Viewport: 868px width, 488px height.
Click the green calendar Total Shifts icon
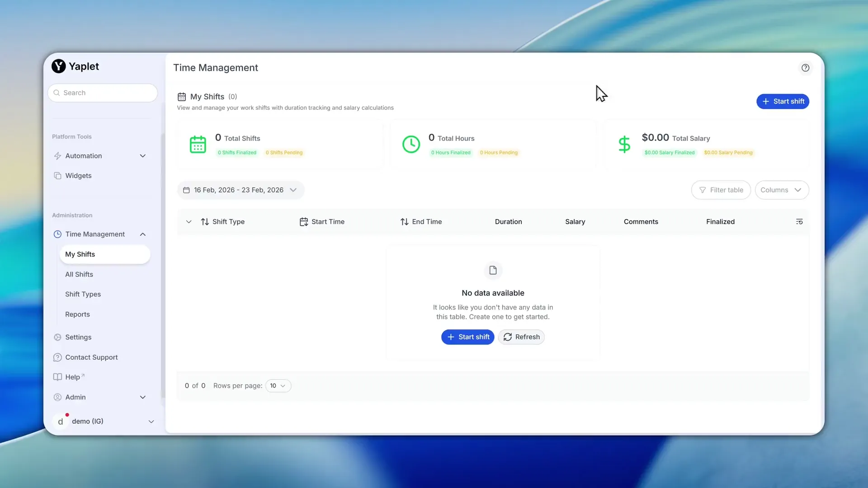pos(198,145)
